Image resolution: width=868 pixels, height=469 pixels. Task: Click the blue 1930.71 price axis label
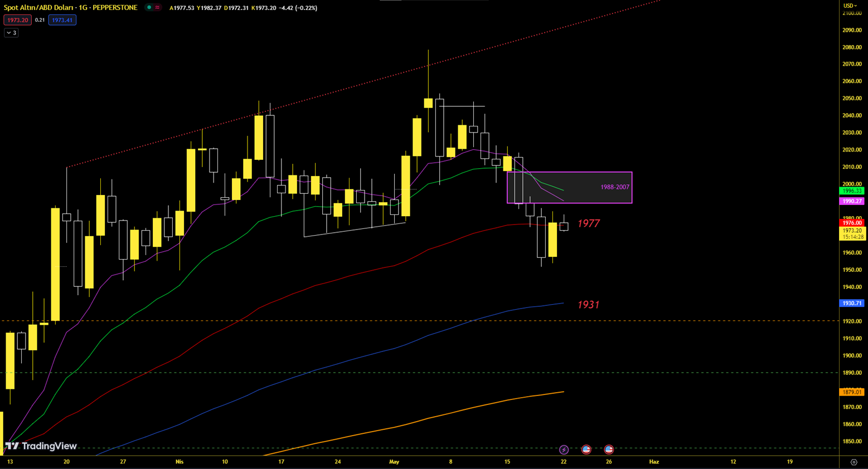852,304
